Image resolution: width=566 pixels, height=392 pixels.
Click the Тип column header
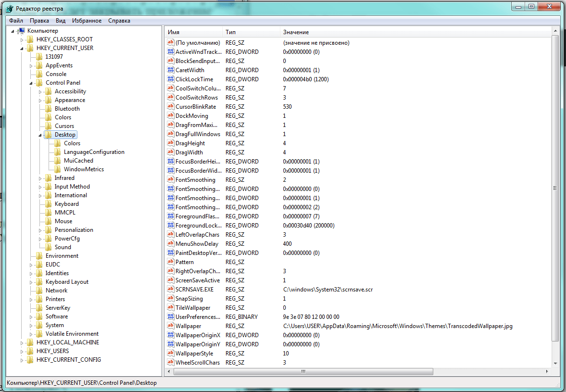coord(250,32)
